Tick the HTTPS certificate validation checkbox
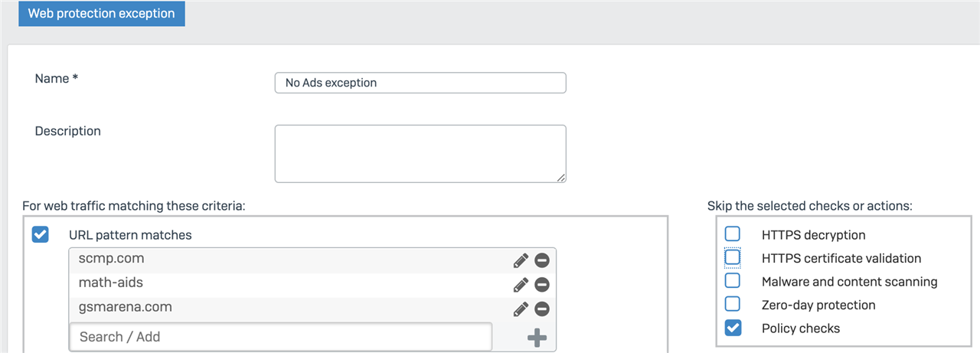Viewport: 980px width, 353px height. click(733, 258)
